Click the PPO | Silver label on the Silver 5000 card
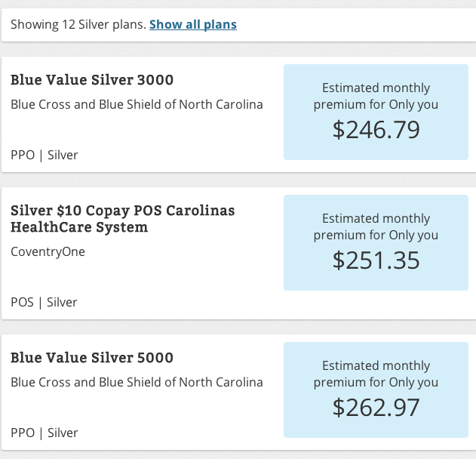 (44, 433)
